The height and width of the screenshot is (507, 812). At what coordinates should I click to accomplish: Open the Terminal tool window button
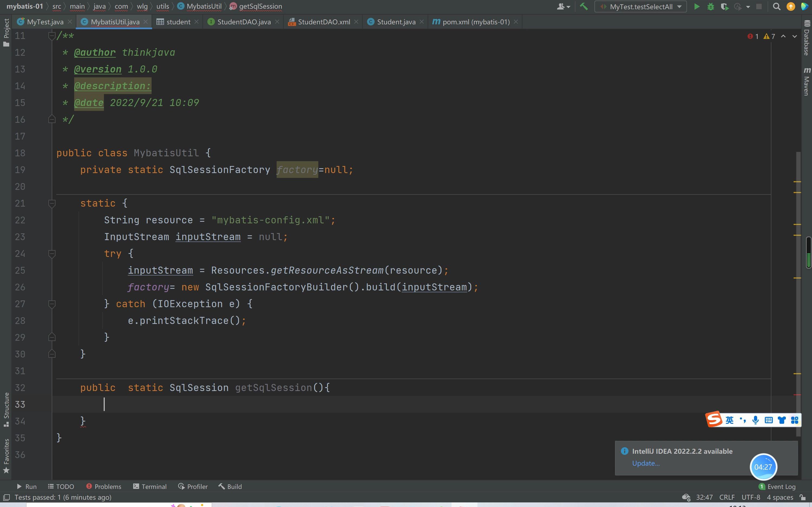[150, 486]
